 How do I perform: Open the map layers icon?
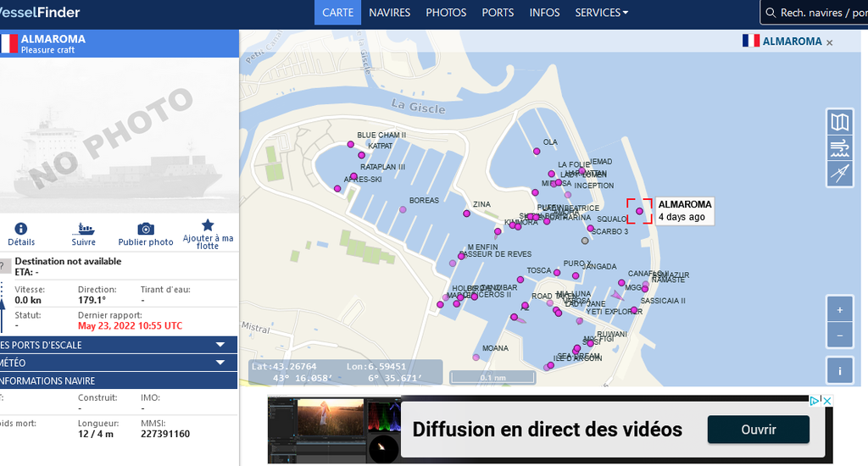click(x=839, y=122)
